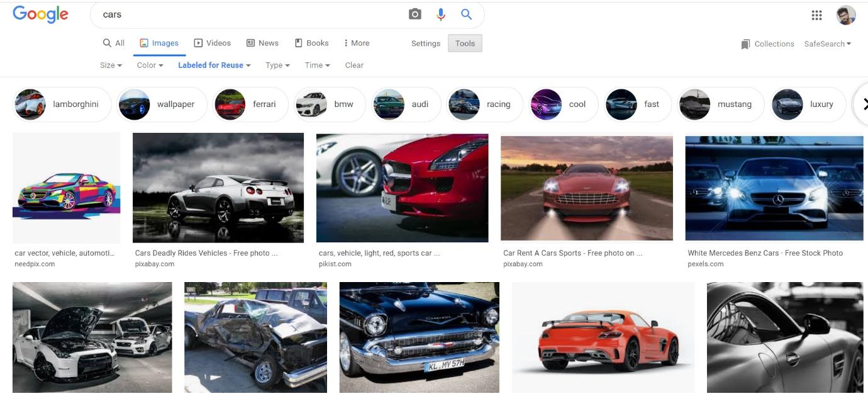Open the orange Mercedes rear view image
This screenshot has width=868, height=396.
tap(603, 337)
